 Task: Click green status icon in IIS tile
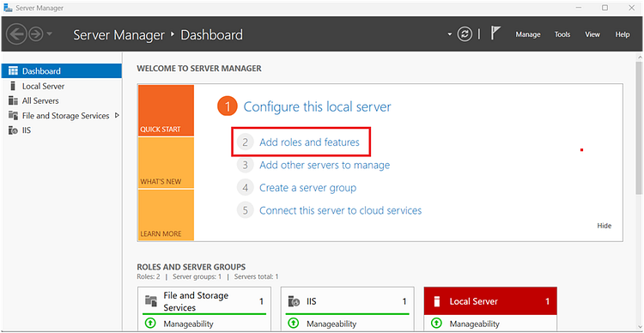point(294,324)
